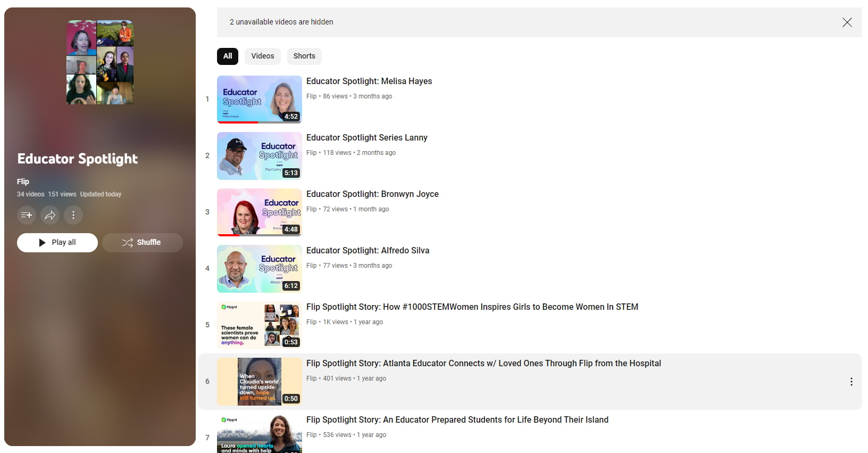Screen dimensions: 868x453
Task: Switch to the Shorts filter chip
Action: (x=304, y=56)
